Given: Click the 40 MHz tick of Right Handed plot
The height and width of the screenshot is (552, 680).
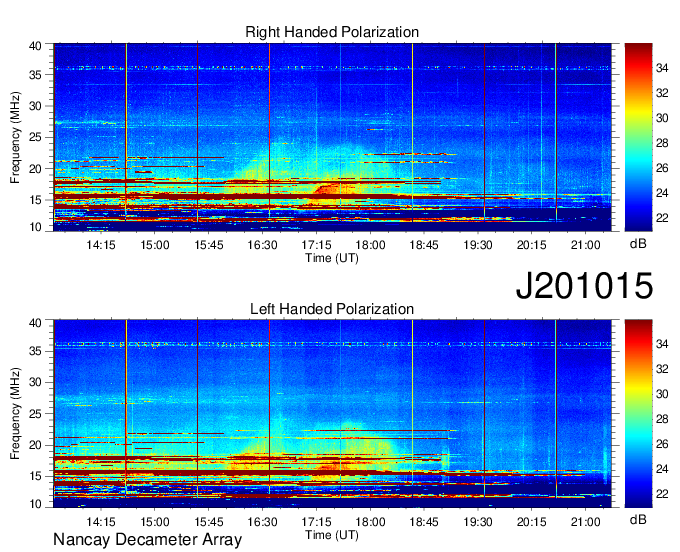Looking at the screenshot, I should 35,46.
